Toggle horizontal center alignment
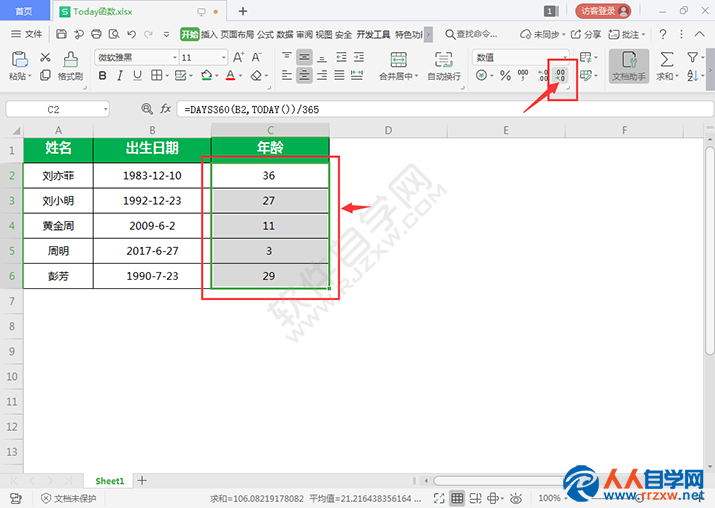The width and height of the screenshot is (715, 508). (x=304, y=75)
